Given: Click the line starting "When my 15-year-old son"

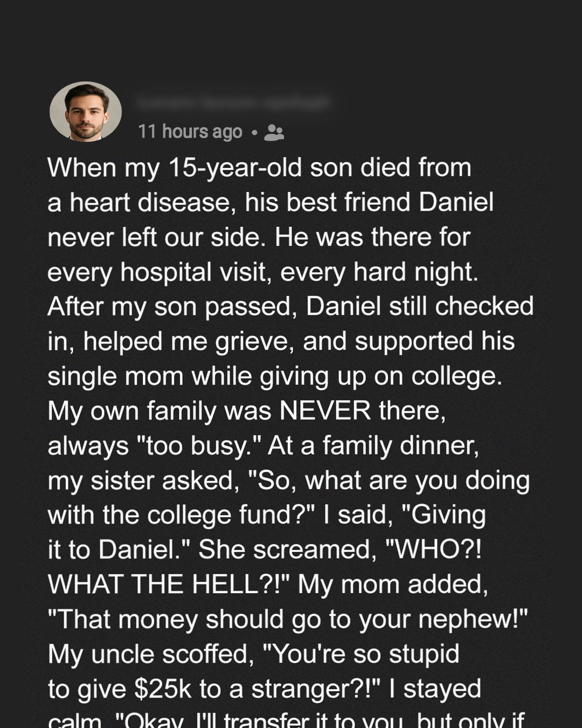Looking at the screenshot, I should coord(259,168).
